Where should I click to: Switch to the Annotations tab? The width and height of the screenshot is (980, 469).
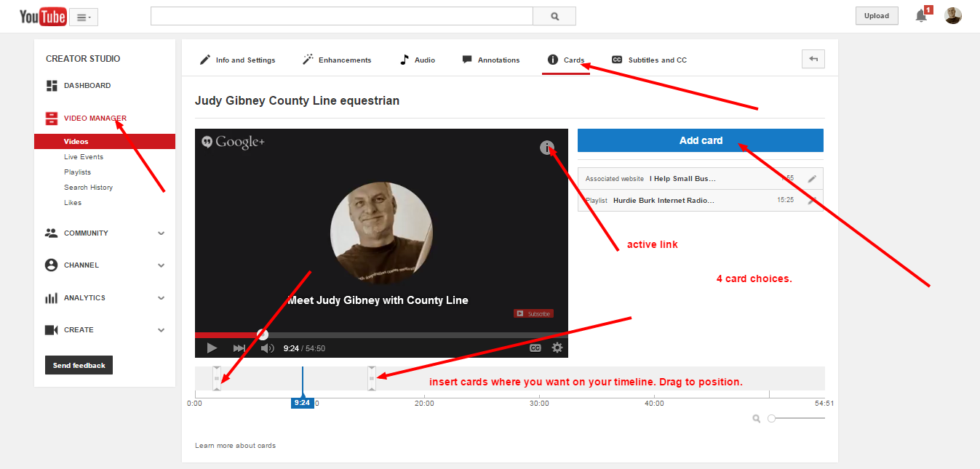point(491,60)
